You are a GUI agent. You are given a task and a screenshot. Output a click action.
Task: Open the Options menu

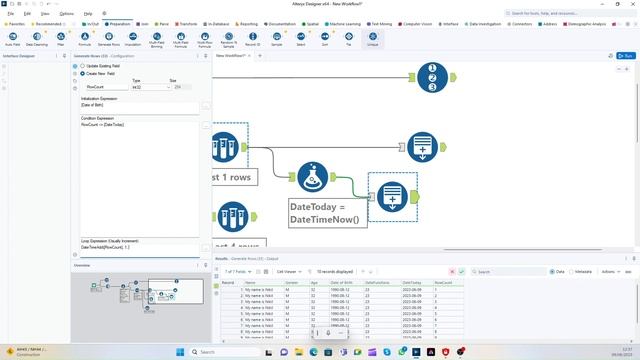pyautogui.click(x=67, y=13)
